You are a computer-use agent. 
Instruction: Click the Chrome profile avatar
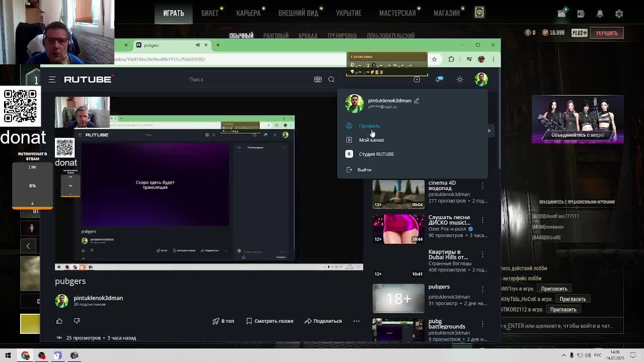pos(481,59)
